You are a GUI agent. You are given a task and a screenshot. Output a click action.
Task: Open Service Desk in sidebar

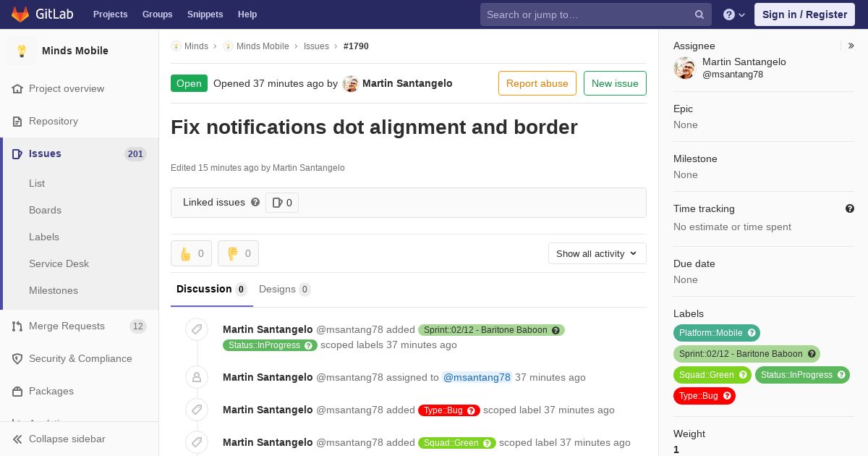click(59, 263)
